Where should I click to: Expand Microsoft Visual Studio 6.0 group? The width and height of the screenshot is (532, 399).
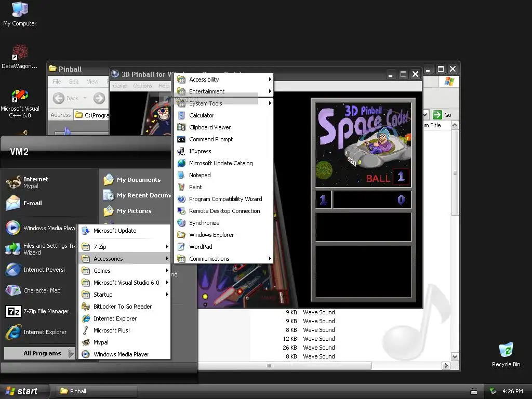[125, 283]
